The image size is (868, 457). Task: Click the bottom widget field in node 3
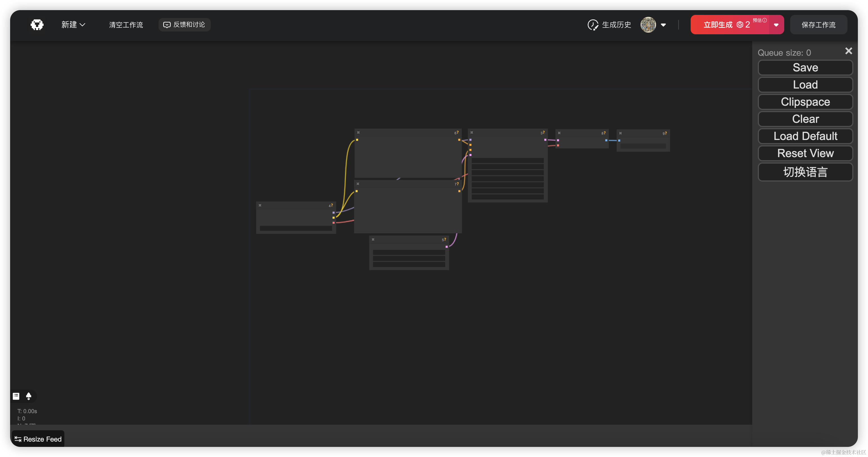pos(507,197)
